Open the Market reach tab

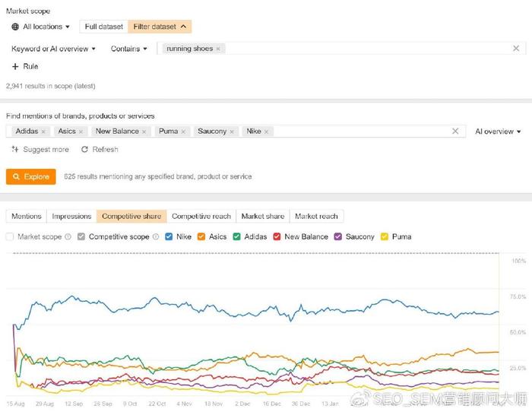point(316,216)
